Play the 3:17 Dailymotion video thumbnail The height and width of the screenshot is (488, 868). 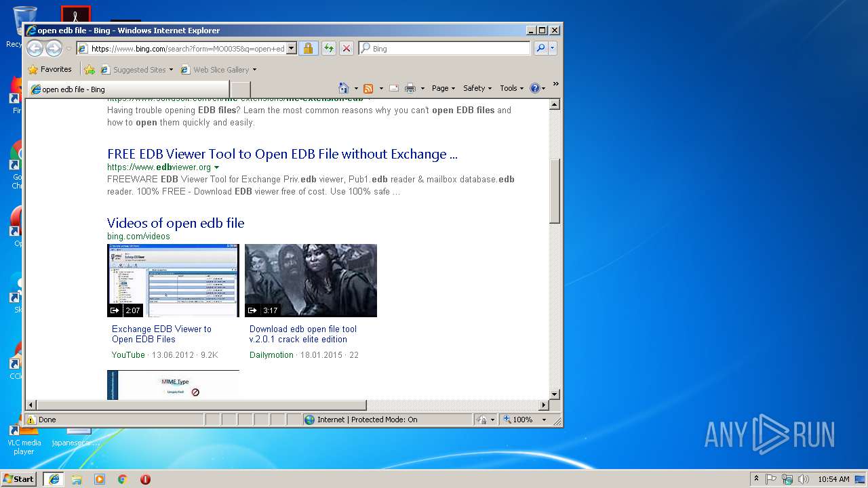pos(311,281)
